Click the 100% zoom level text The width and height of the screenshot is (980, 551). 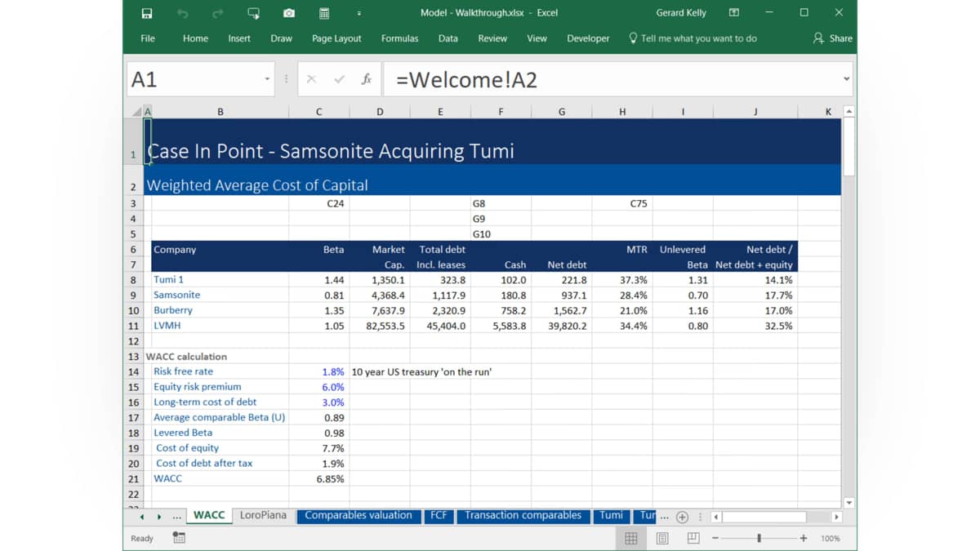click(830, 538)
